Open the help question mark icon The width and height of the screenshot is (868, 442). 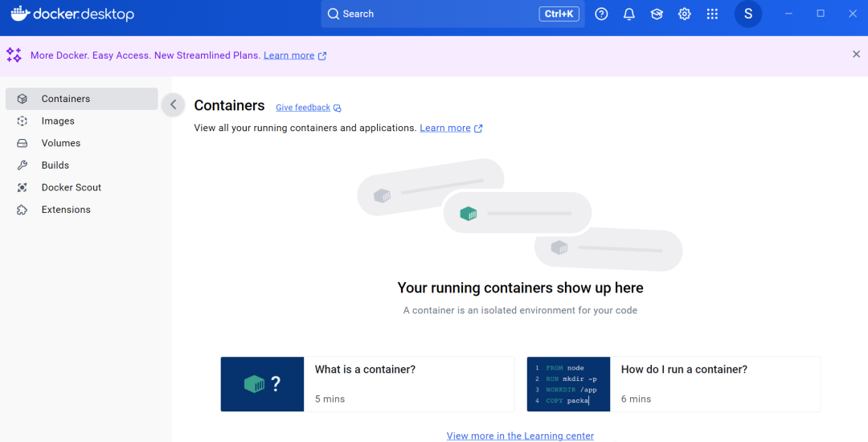(x=601, y=14)
